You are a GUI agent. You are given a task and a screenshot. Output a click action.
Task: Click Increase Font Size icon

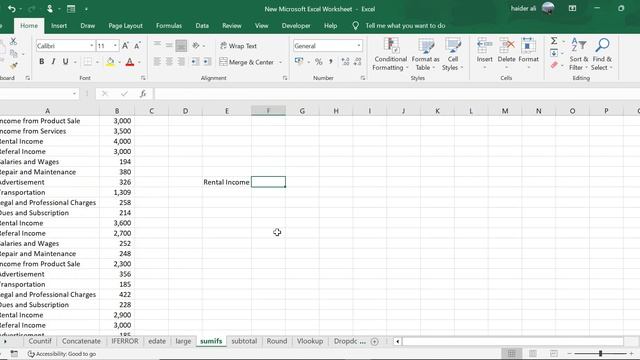(x=125, y=46)
